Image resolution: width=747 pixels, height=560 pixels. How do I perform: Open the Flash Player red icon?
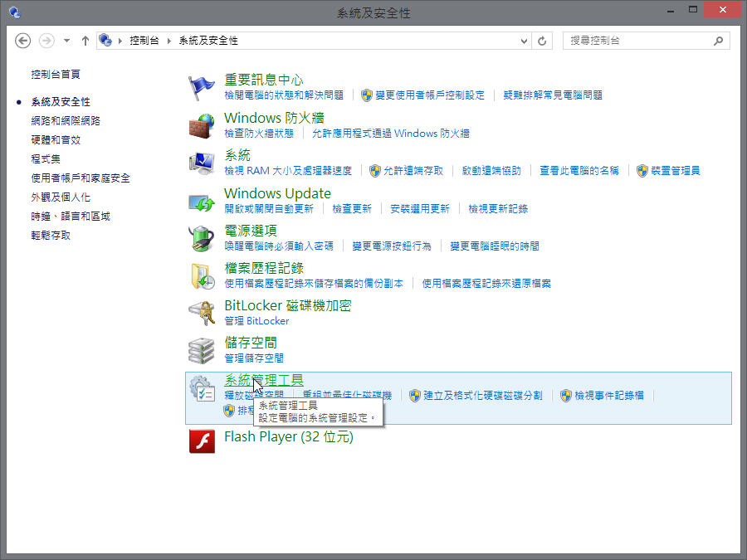pyautogui.click(x=202, y=441)
